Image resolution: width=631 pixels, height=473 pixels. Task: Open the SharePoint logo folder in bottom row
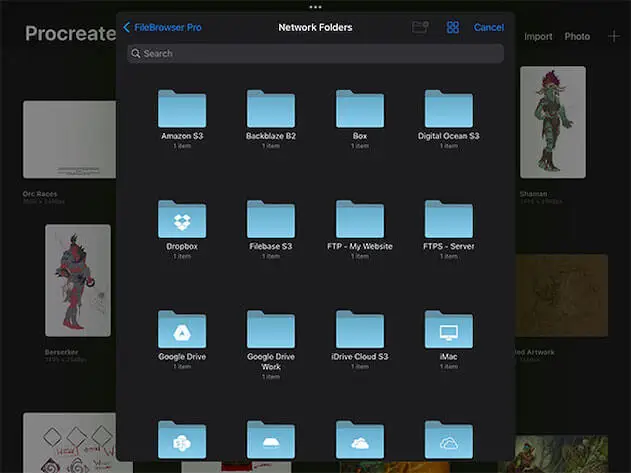click(x=182, y=440)
